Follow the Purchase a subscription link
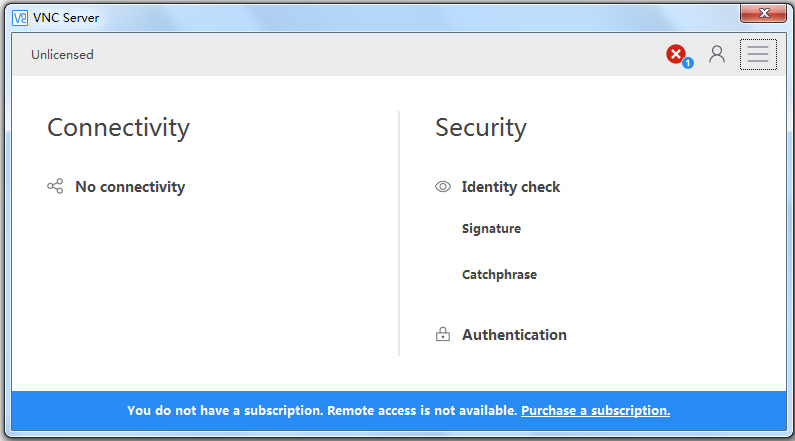The height and width of the screenshot is (441, 795). point(595,410)
